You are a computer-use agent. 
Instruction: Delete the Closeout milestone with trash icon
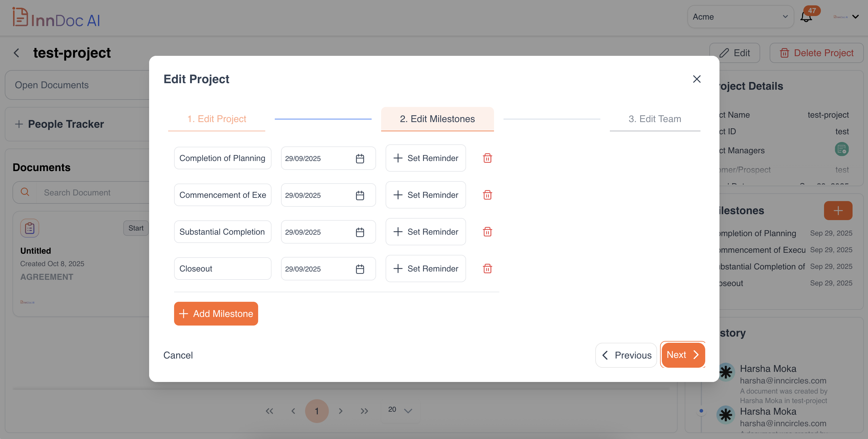click(x=487, y=269)
